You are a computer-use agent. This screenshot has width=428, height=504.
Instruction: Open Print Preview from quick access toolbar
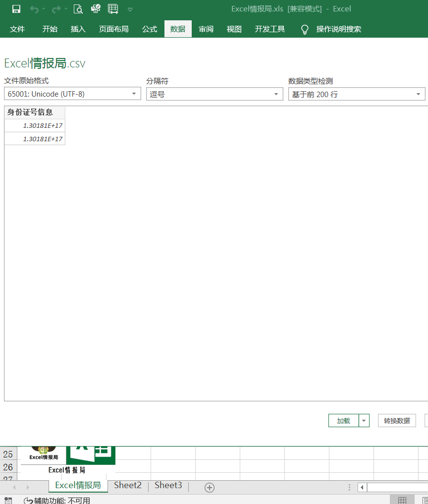pos(78,9)
